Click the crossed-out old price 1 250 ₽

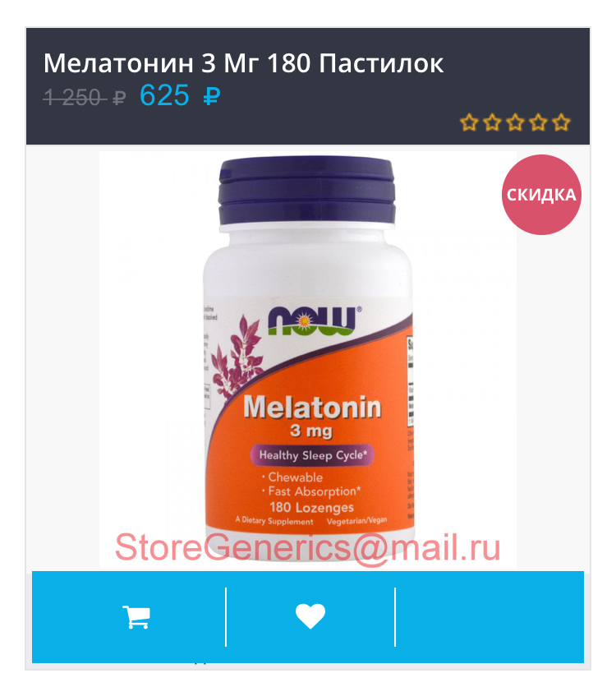85,97
